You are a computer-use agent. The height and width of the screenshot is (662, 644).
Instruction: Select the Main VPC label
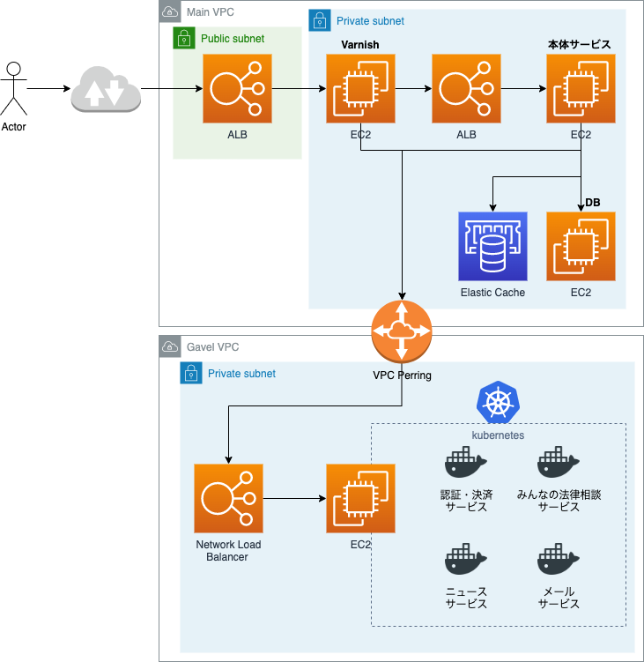tap(211, 11)
